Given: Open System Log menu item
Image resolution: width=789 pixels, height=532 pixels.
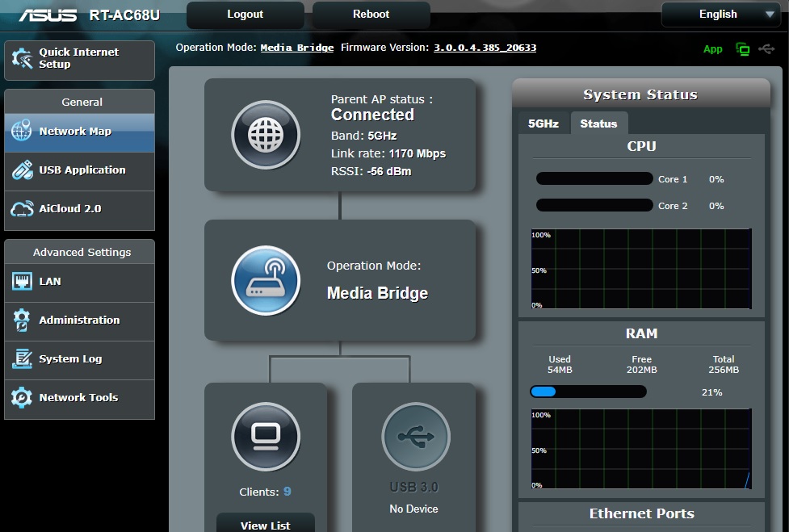Looking at the screenshot, I should (79, 359).
